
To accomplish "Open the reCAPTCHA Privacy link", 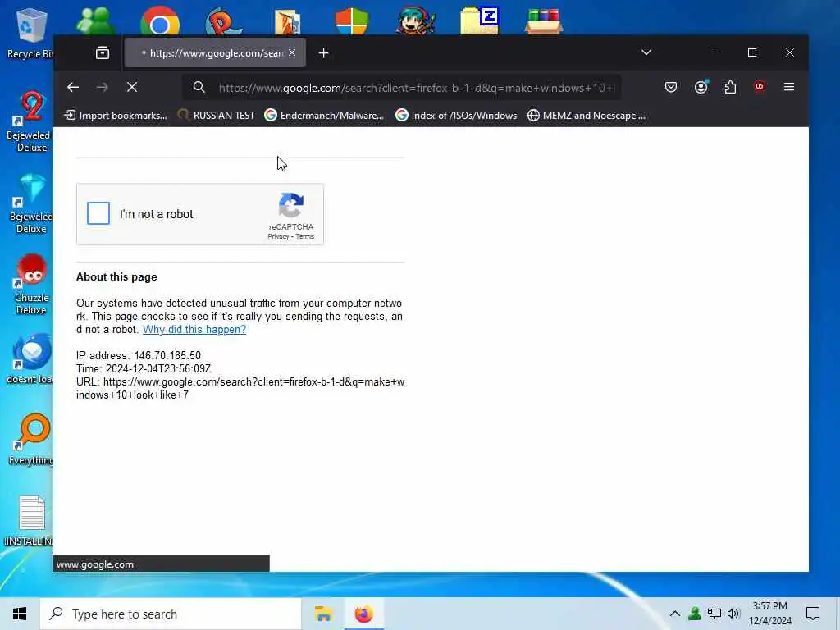I will (278, 236).
